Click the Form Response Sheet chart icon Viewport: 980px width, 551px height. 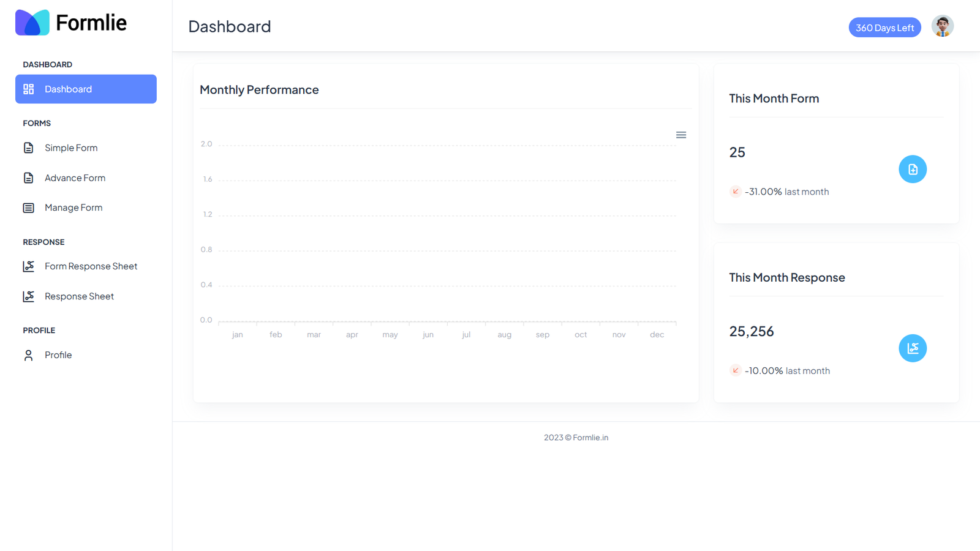[29, 266]
